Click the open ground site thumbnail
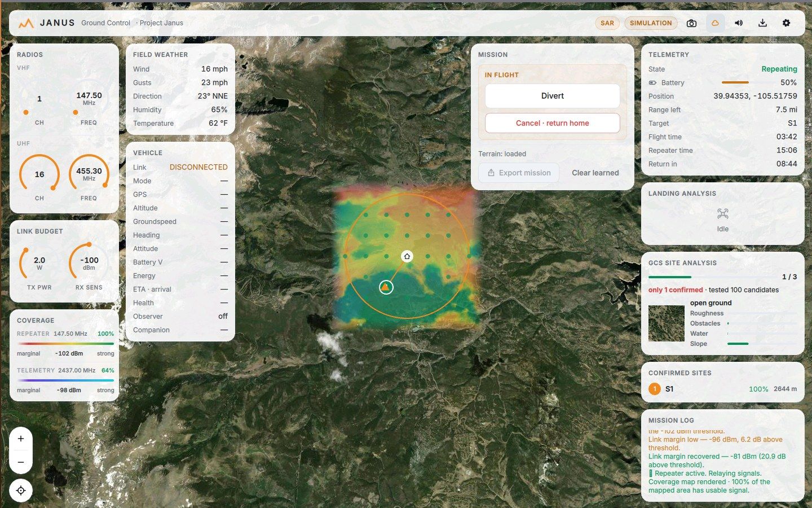 tap(667, 323)
